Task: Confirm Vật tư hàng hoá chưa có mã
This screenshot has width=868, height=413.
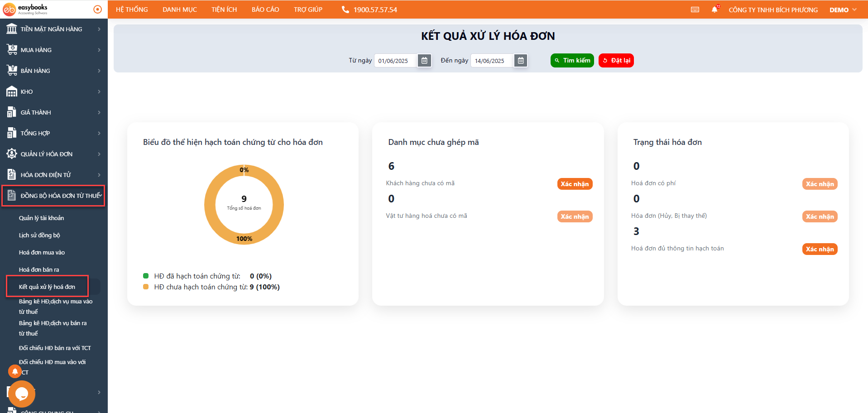Action: (x=575, y=216)
